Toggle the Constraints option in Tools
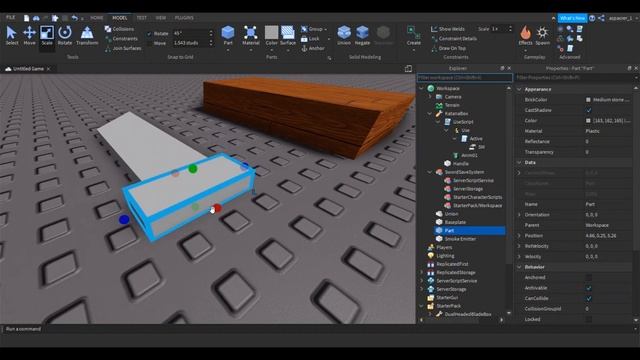Image resolution: width=640 pixels, height=360 pixels. tap(121, 39)
